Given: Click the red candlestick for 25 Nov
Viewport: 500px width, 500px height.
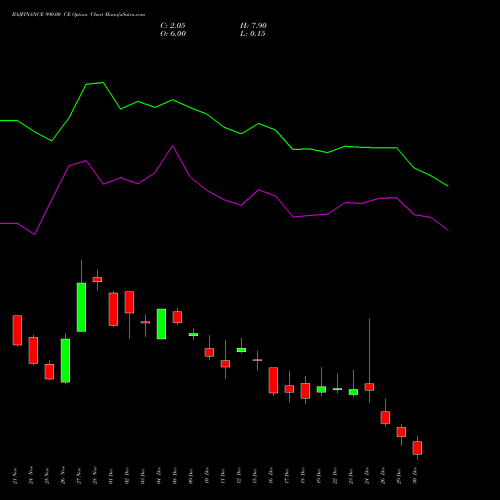Looking at the screenshot, I should coord(49,371).
